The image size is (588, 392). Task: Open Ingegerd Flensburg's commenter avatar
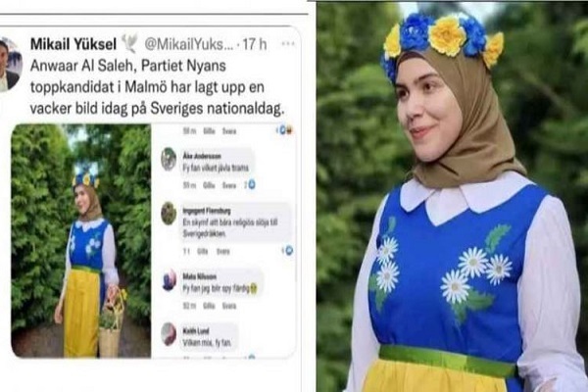click(169, 214)
